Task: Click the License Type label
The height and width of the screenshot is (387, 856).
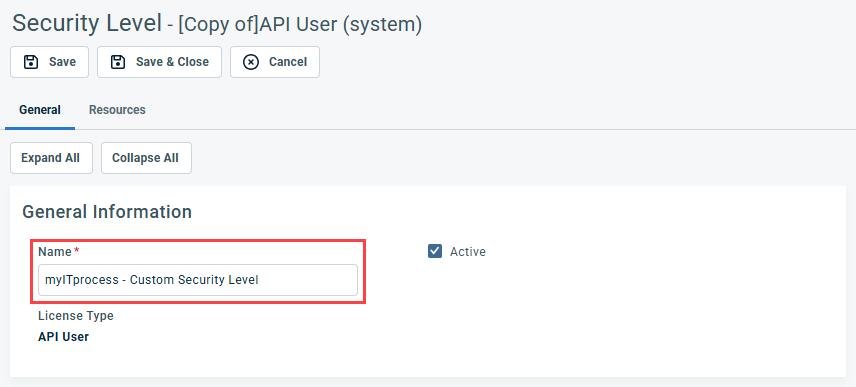Action: [76, 315]
